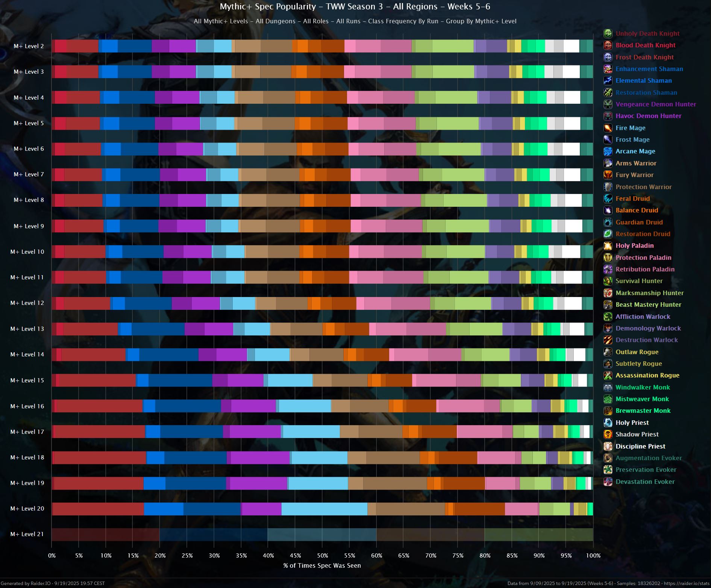
Task: Toggle the Brewmaster Monk legend label
Action: [x=643, y=411]
